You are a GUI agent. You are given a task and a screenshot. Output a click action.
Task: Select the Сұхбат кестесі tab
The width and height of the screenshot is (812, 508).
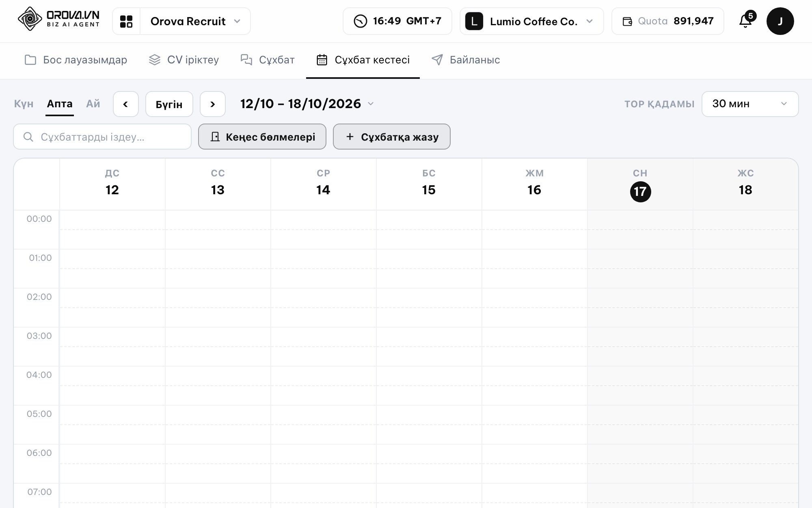point(363,60)
